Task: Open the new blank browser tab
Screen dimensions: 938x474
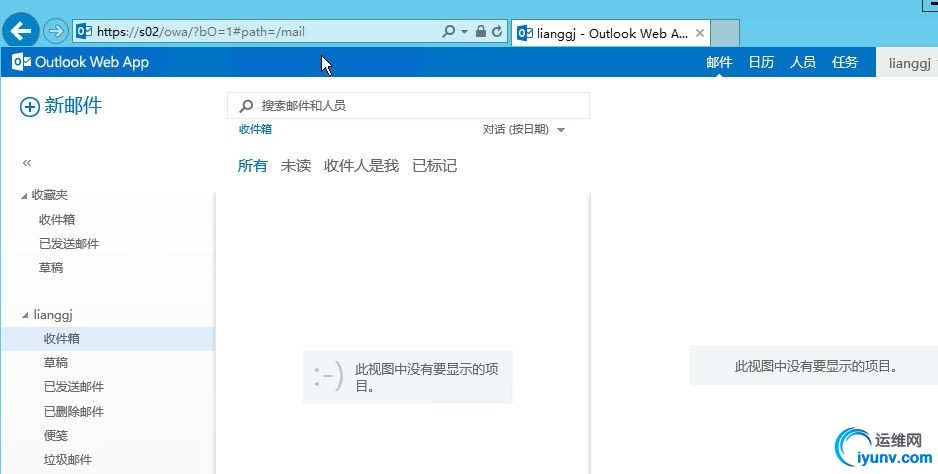Action: pyautogui.click(x=725, y=32)
